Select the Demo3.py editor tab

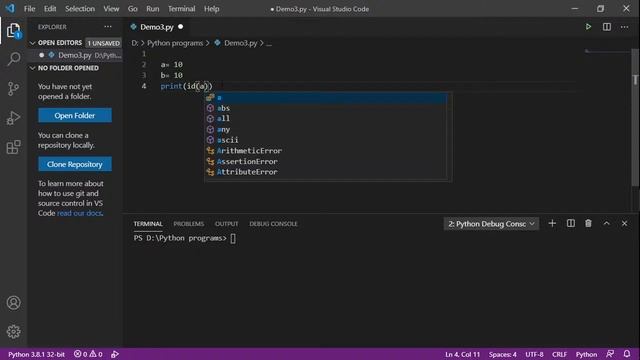point(157,27)
